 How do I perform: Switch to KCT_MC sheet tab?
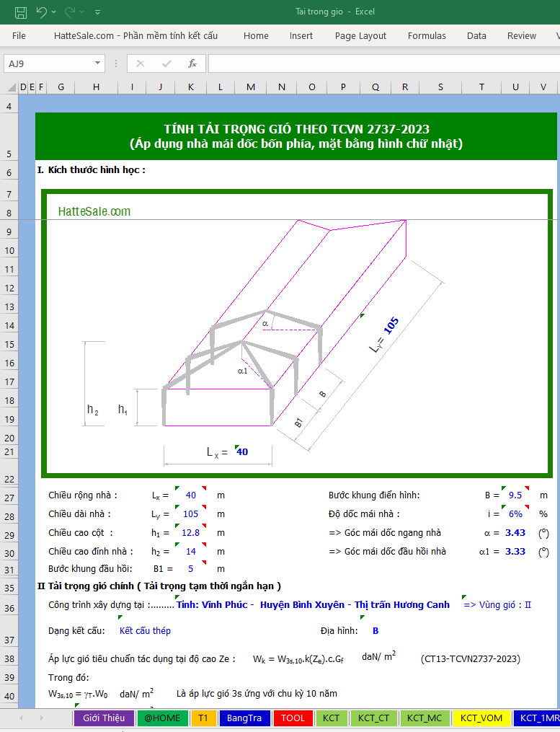click(425, 718)
